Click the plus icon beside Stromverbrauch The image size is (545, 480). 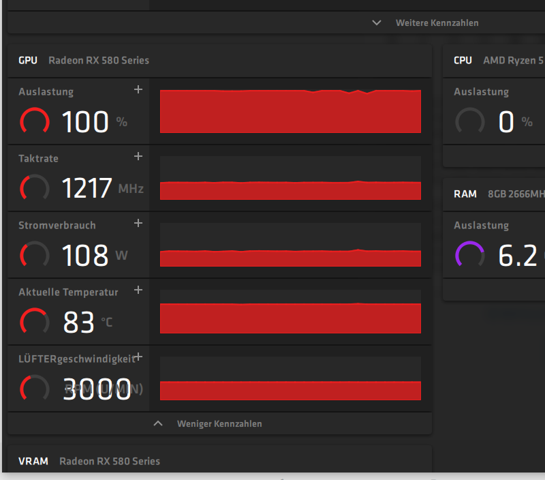click(x=138, y=223)
